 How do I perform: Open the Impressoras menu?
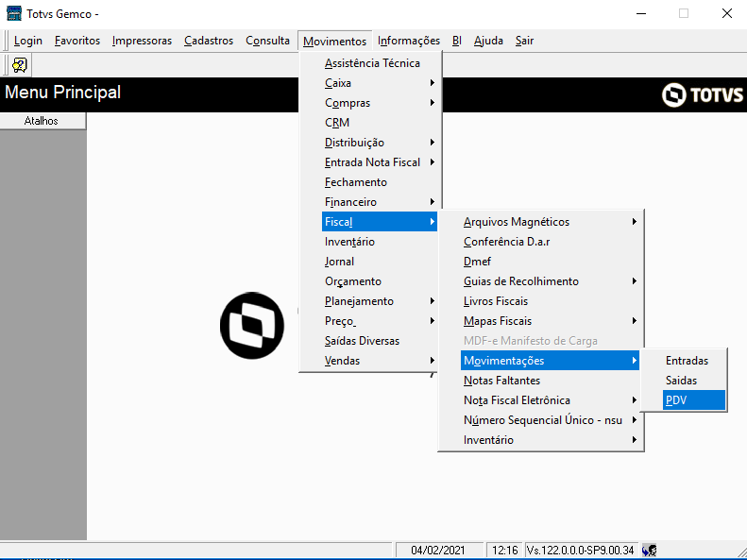click(x=142, y=41)
